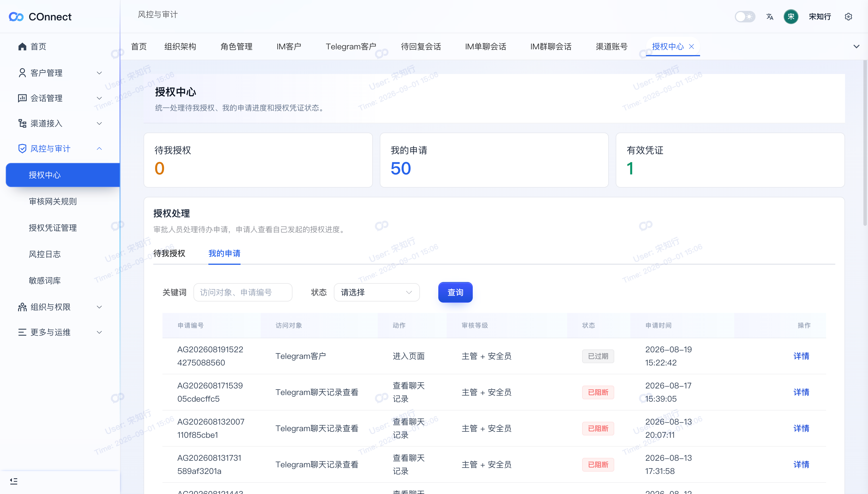This screenshot has height=494, width=868.
Task: Expand the 组织与权限 menu chevron
Action: click(x=99, y=307)
